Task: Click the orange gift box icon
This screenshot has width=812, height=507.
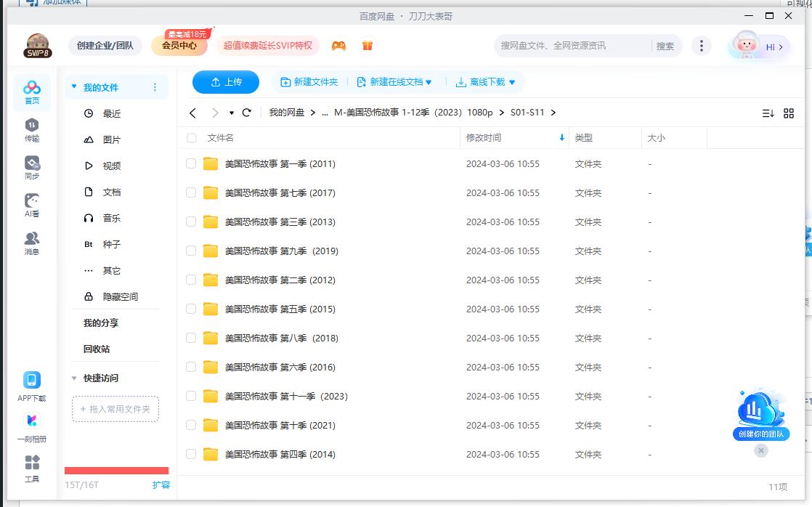Action: coord(368,46)
